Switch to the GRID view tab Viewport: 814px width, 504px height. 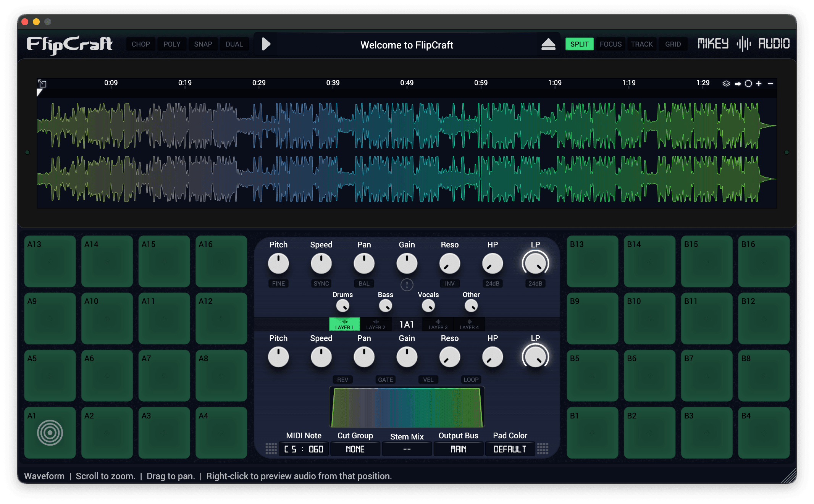coord(673,44)
